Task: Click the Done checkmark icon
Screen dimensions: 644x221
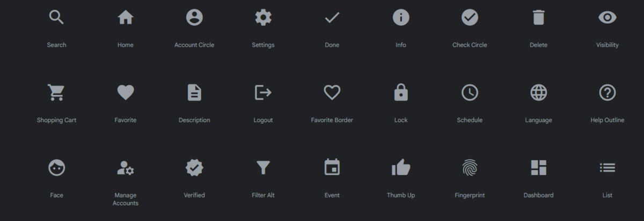Action: (332, 17)
